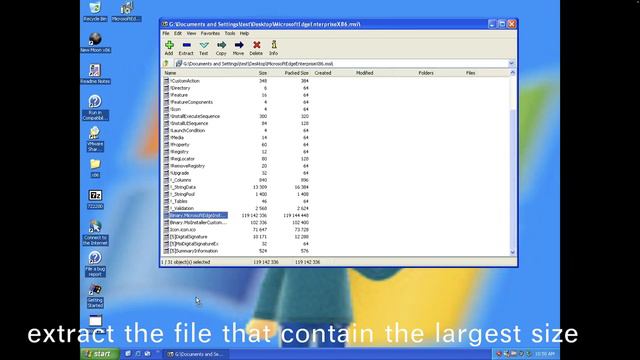Screen dimensions: 640x360
Task: Open the Tools menu
Action: pos(230,33)
